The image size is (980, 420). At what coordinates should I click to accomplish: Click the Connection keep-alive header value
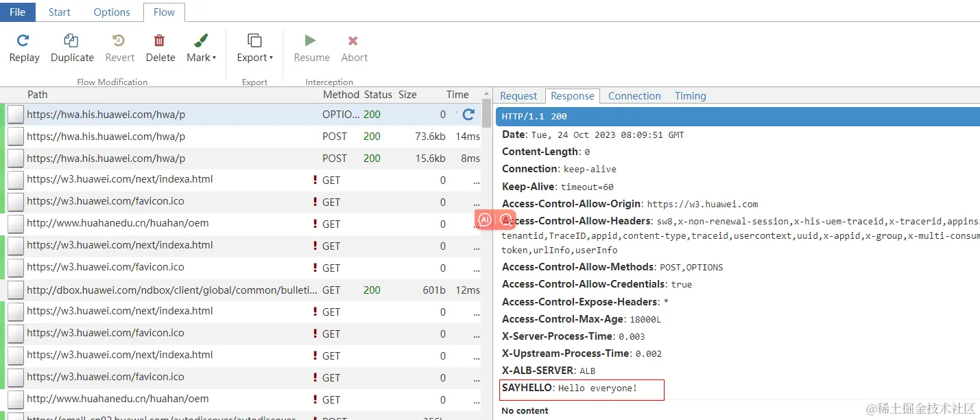(590, 170)
